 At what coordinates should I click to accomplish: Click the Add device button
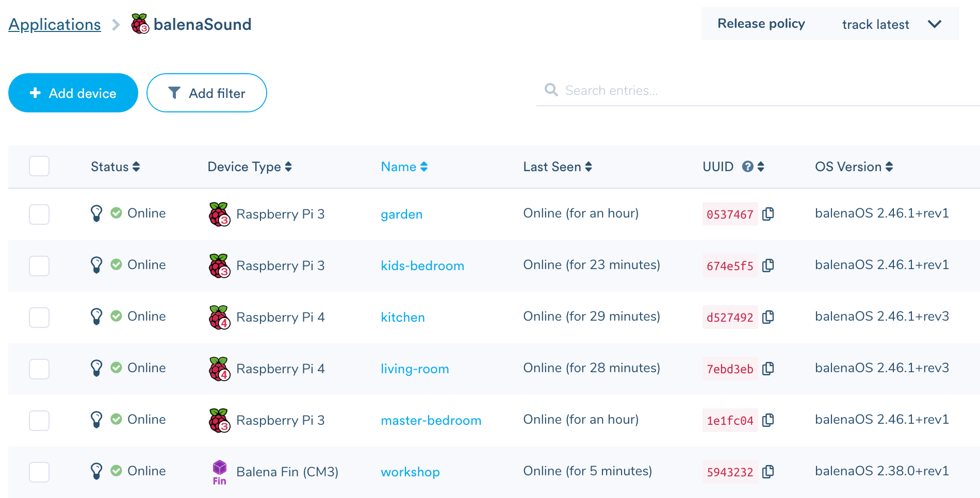73,93
